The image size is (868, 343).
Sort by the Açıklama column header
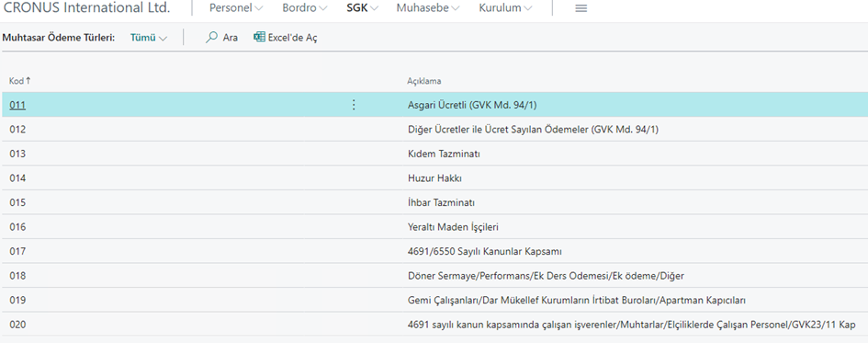click(x=424, y=81)
